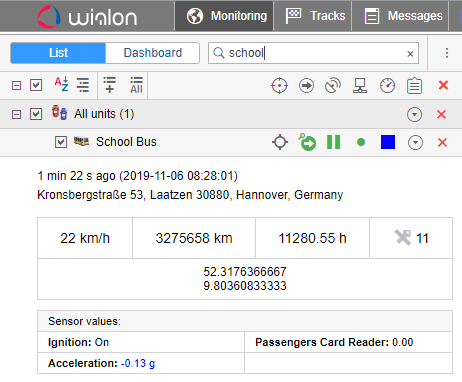Click the Passengers Card Reader value
The height and width of the screenshot is (382, 462).
403,342
